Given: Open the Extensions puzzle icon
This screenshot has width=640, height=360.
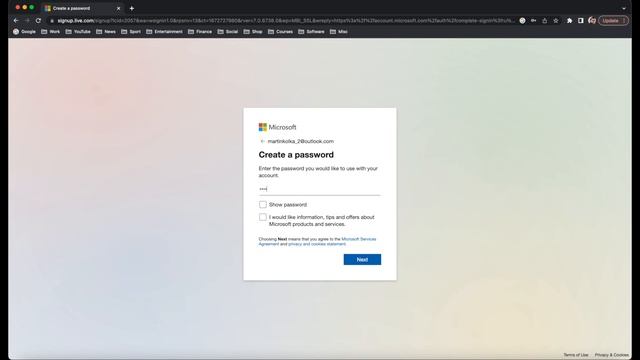Looking at the screenshot, I should click(x=569, y=20).
